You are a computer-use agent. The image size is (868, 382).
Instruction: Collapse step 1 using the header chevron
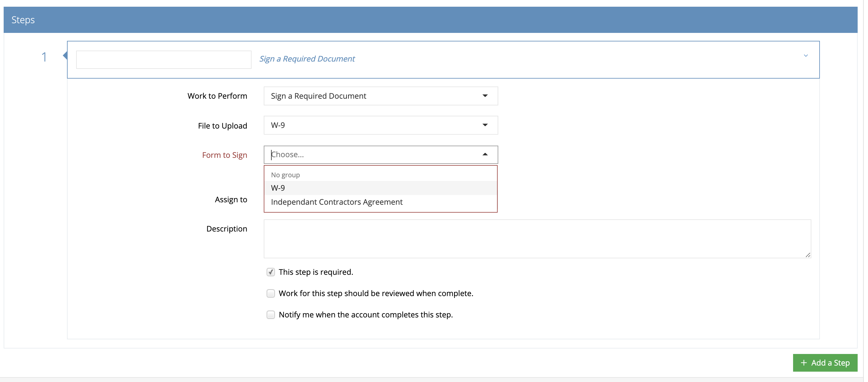pyautogui.click(x=805, y=56)
